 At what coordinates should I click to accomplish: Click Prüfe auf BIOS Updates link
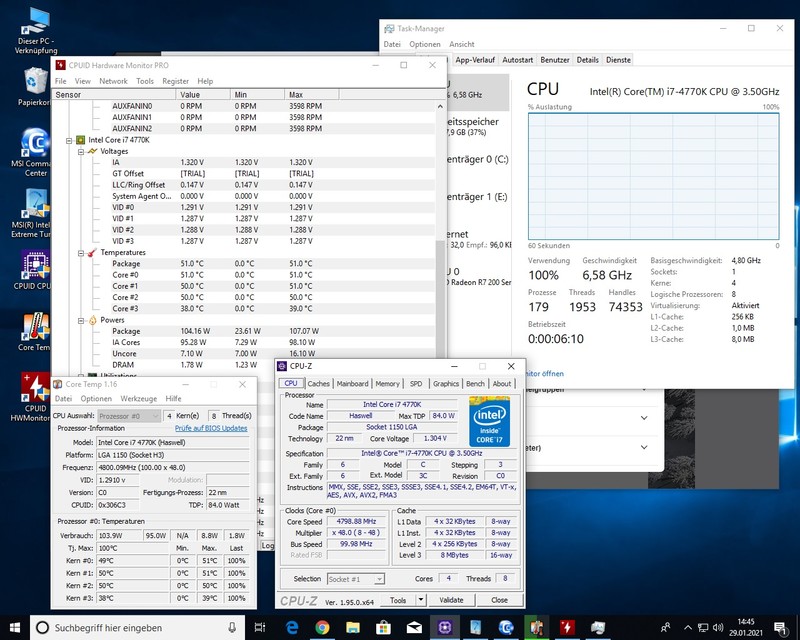(x=211, y=428)
